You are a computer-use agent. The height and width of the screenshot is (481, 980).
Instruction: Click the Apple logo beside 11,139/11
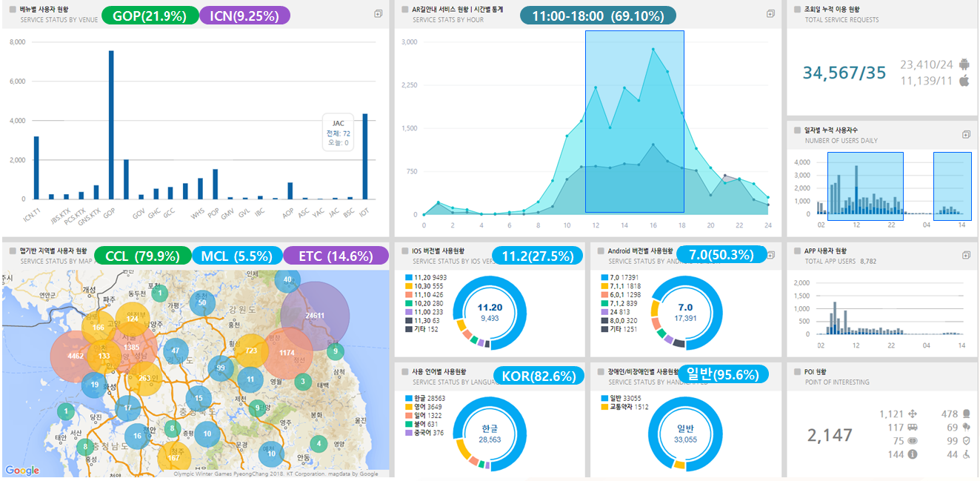pyautogui.click(x=964, y=79)
